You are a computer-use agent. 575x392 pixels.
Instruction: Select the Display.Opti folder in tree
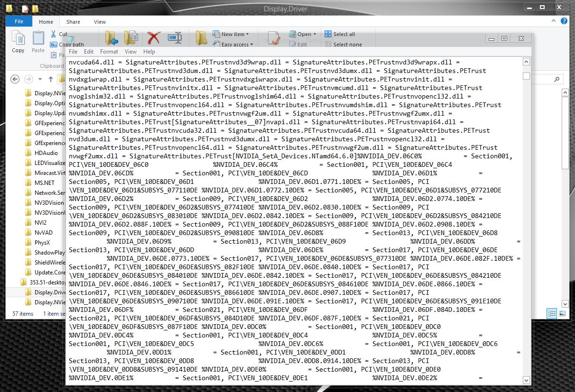(x=46, y=103)
